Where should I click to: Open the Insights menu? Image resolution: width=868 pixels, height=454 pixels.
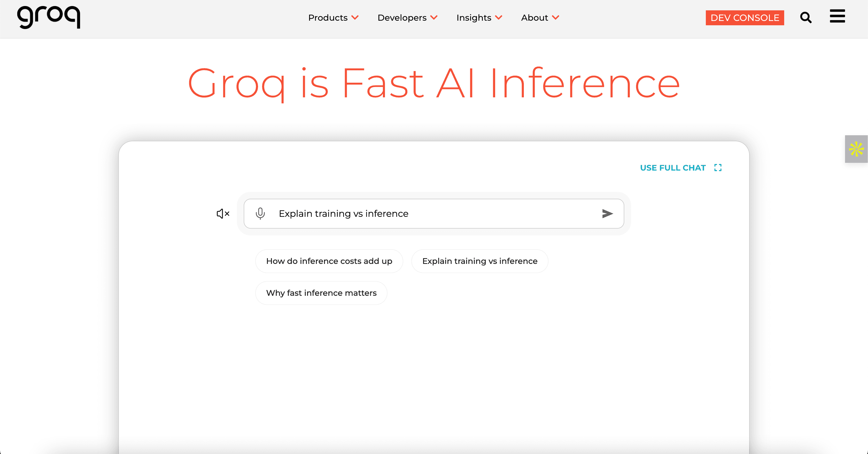click(474, 18)
